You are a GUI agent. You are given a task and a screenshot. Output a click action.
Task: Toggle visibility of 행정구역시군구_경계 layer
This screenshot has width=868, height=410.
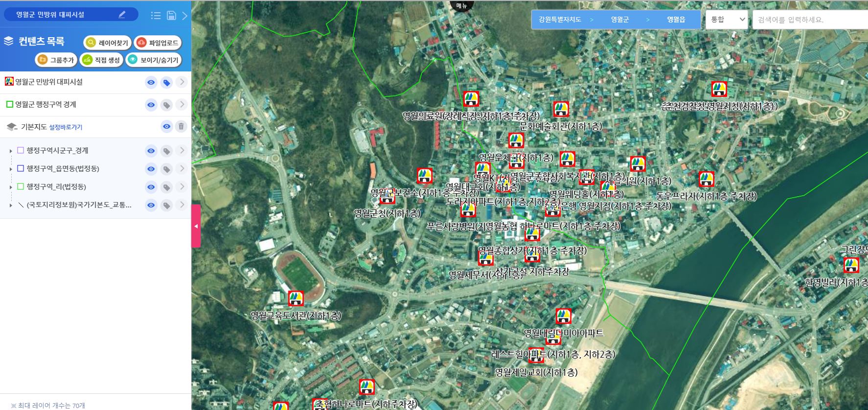[151, 151]
